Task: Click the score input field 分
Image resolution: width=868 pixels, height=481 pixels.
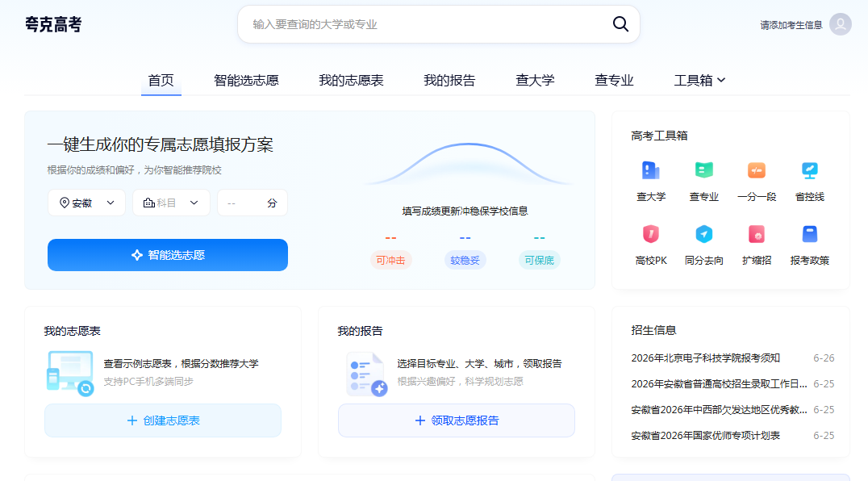Action: pyautogui.click(x=252, y=203)
